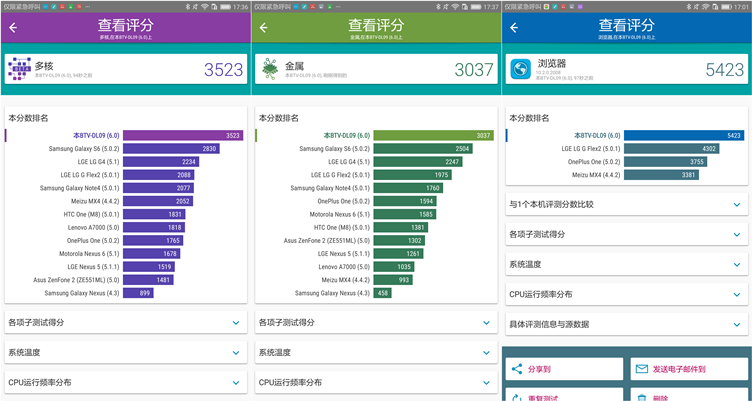Expand 具体评测信息与源数据 section
Viewport: 752px width, 401px height.
click(x=626, y=324)
